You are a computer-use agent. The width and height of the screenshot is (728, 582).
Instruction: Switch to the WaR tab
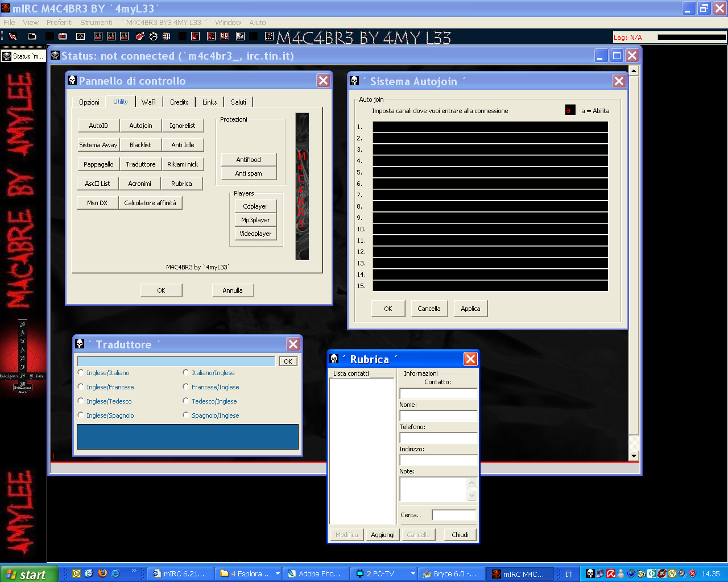[x=148, y=102]
